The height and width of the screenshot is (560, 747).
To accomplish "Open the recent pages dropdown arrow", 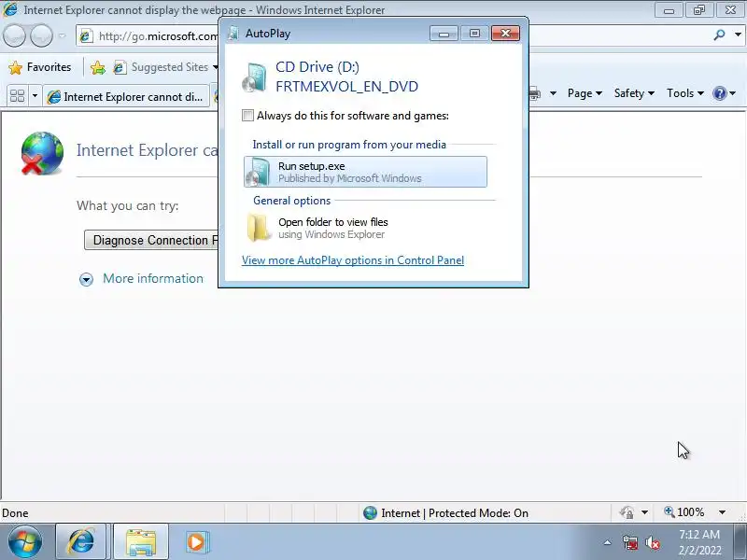I will (63, 35).
